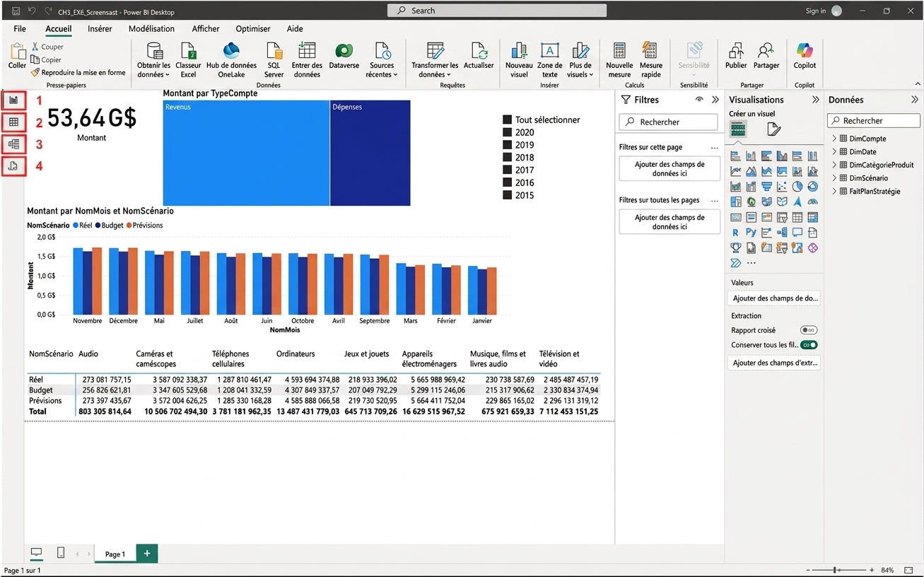Select the Table visual icon
Image resolution: width=924 pixels, height=577 pixels.
point(797,217)
